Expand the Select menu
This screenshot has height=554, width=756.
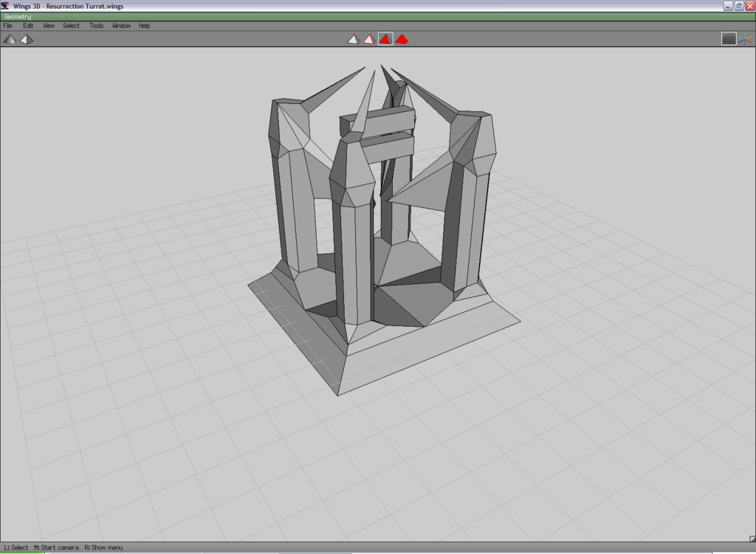click(71, 26)
